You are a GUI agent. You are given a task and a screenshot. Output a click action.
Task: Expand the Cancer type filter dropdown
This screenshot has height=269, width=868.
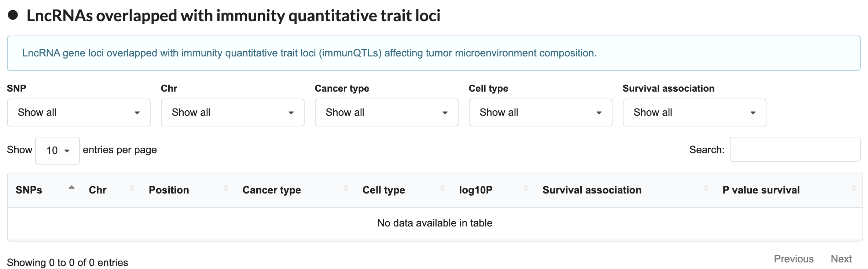pyautogui.click(x=387, y=113)
